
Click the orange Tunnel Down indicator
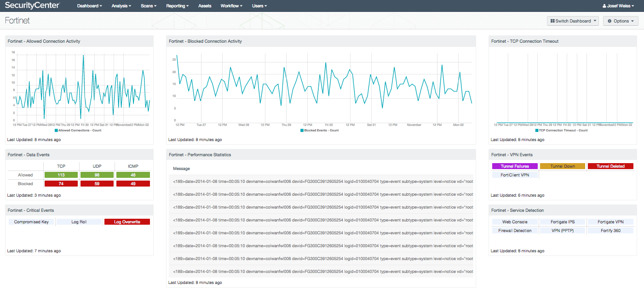[563, 166]
